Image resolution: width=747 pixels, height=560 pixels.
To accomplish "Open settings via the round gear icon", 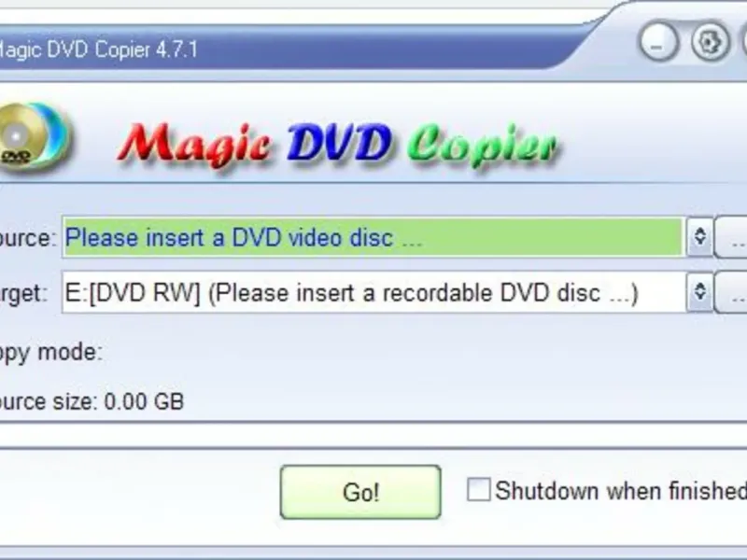I will tap(710, 42).
